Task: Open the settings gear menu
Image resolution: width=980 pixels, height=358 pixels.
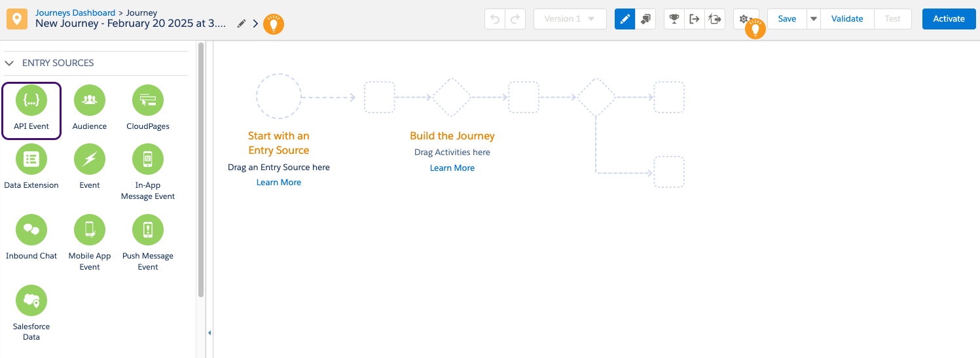Action: 744,19
